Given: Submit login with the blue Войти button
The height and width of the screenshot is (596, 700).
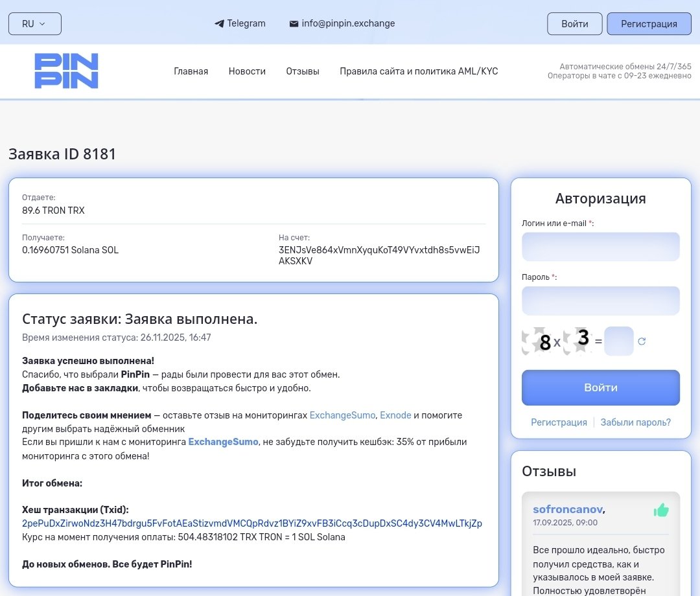Looking at the screenshot, I should pos(600,387).
